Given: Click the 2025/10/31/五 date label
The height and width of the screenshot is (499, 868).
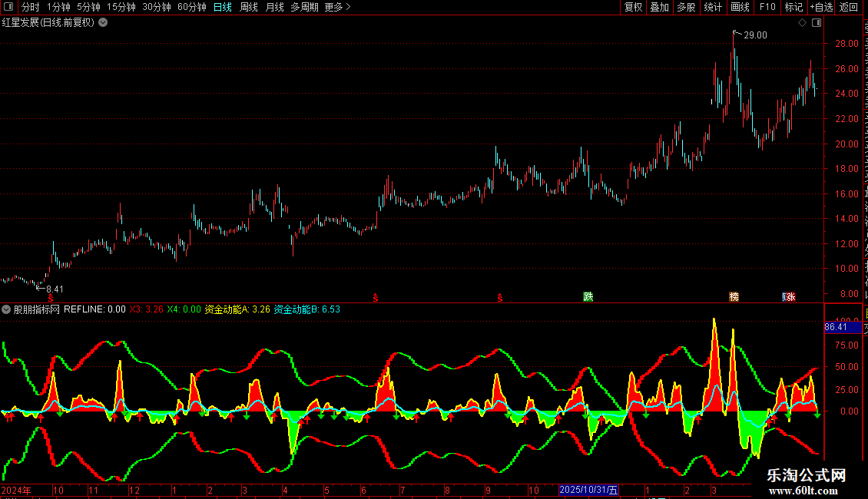Looking at the screenshot, I should 588,490.
